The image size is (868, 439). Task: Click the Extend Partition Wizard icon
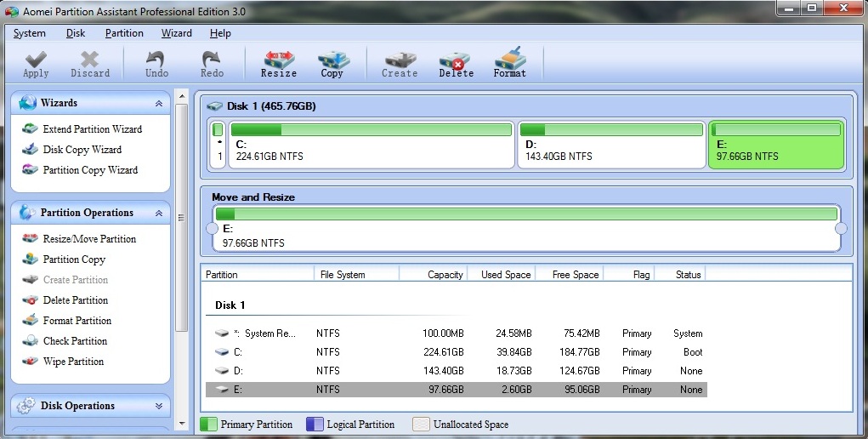tap(30, 129)
